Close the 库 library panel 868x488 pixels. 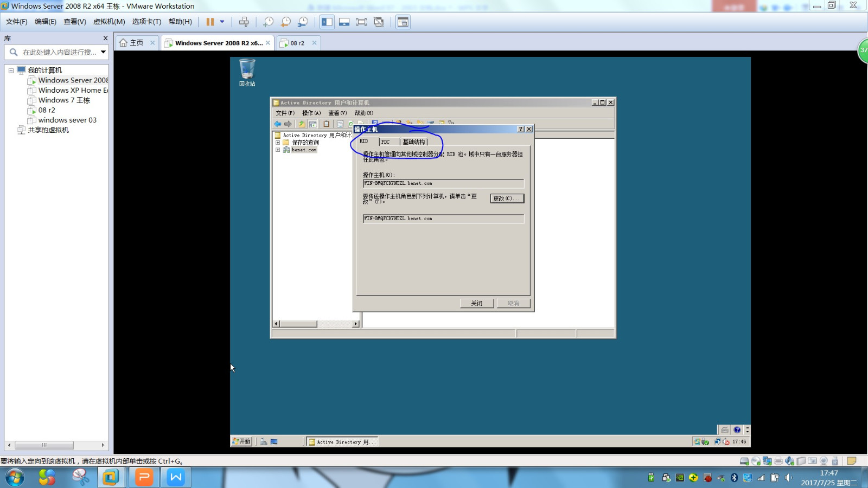(105, 38)
